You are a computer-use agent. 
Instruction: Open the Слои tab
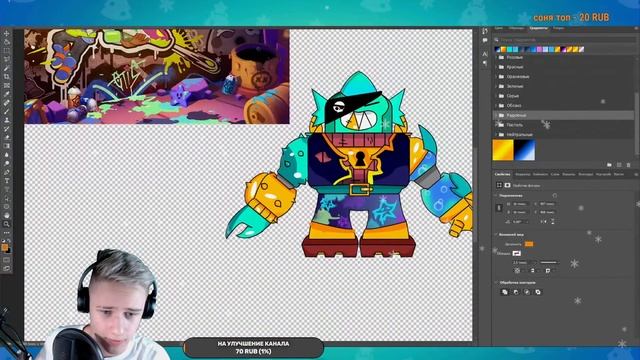555,174
